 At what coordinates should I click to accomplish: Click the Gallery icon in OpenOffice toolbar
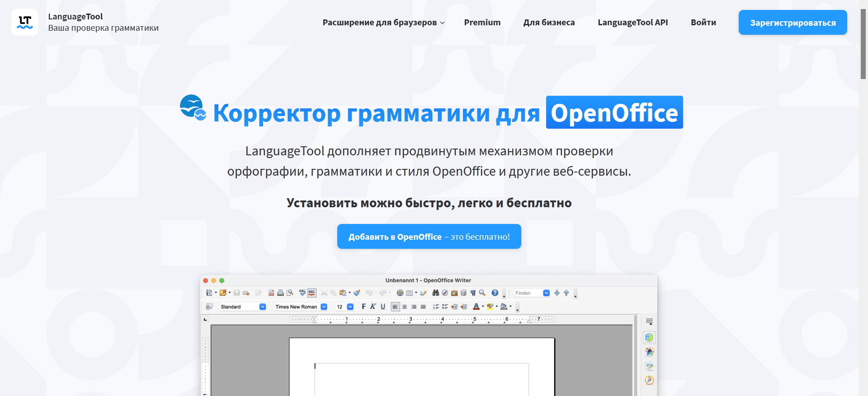tap(454, 293)
